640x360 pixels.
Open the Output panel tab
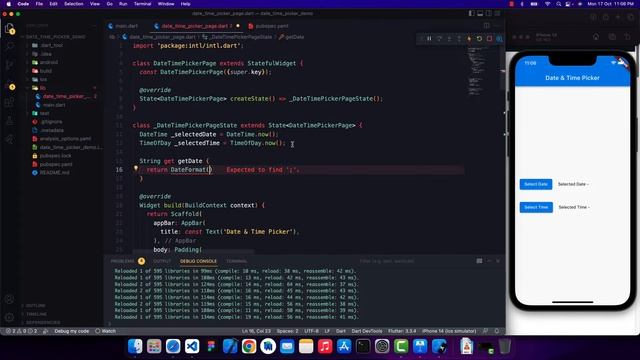tap(162, 261)
